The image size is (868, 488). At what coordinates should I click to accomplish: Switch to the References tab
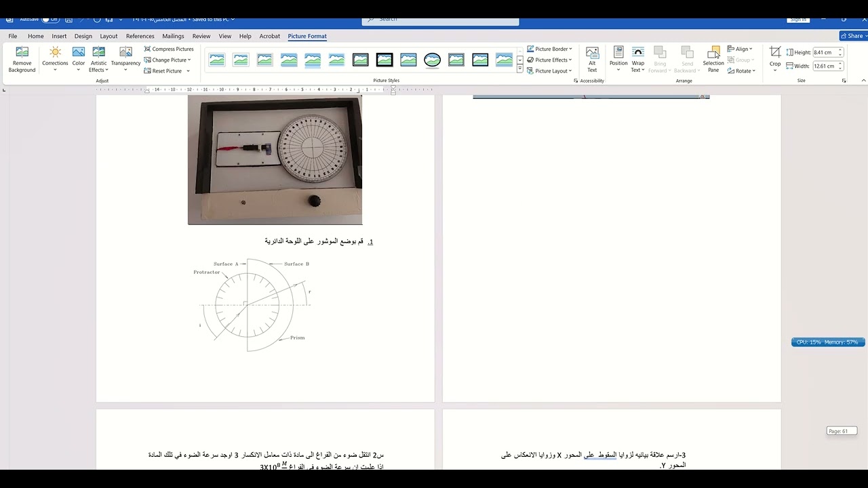(140, 36)
